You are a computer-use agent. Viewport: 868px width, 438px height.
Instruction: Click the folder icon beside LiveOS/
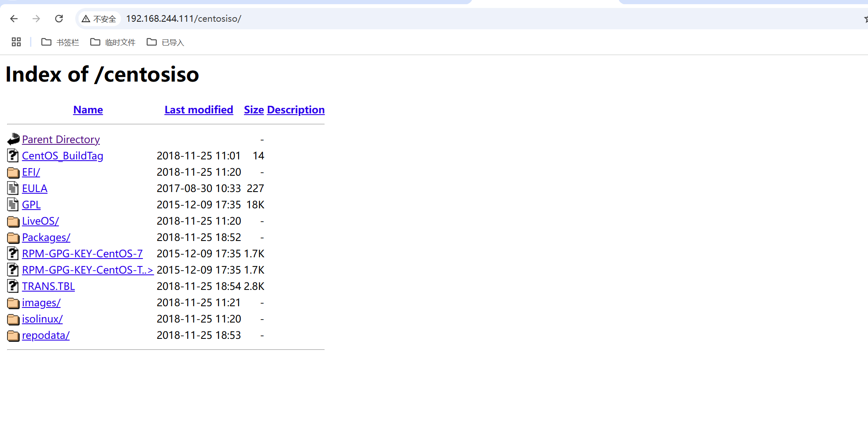[x=13, y=221]
